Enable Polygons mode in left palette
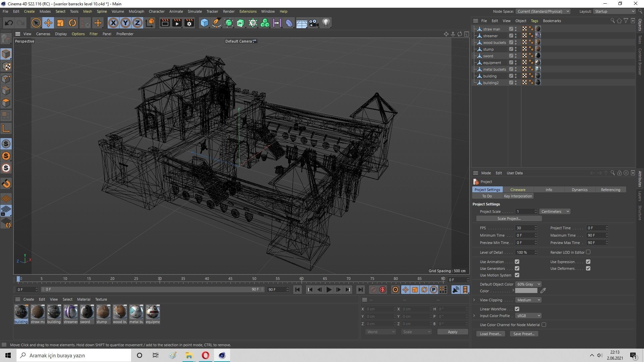644x362 pixels. point(6,103)
